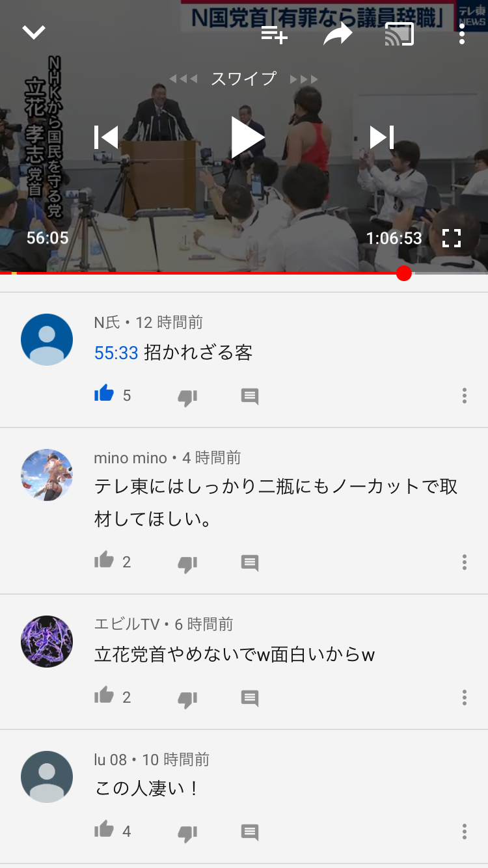Image resolution: width=488 pixels, height=868 pixels.
Task: Collapse the video player with down chevron
Action: tap(33, 32)
